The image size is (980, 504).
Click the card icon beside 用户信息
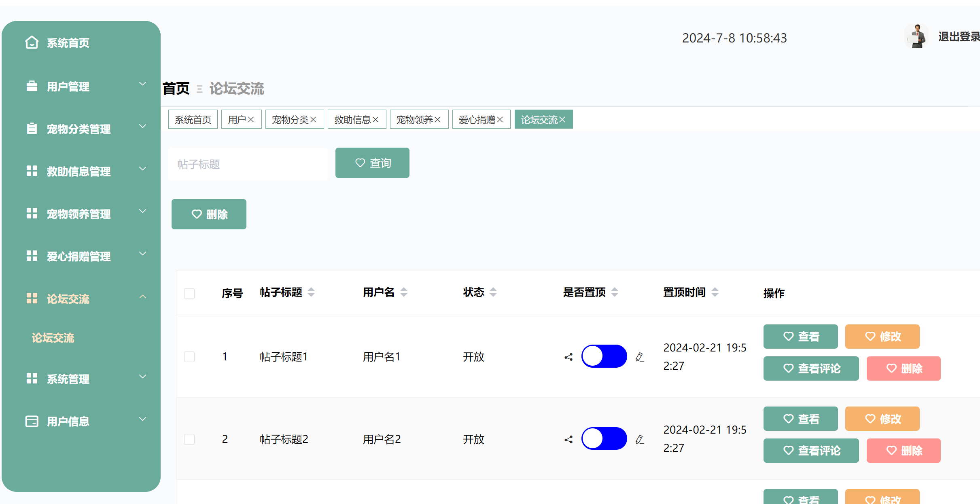coord(32,421)
